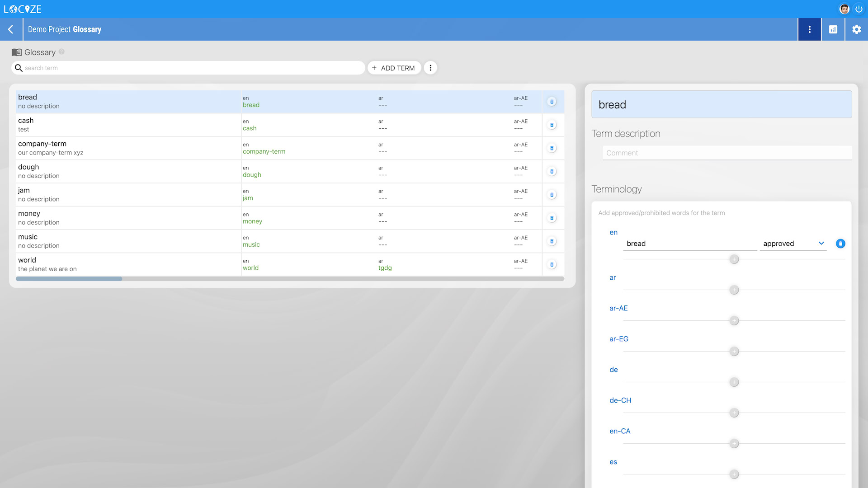Click the term description Comment field
Image resolution: width=868 pixels, height=488 pixels.
(x=726, y=153)
